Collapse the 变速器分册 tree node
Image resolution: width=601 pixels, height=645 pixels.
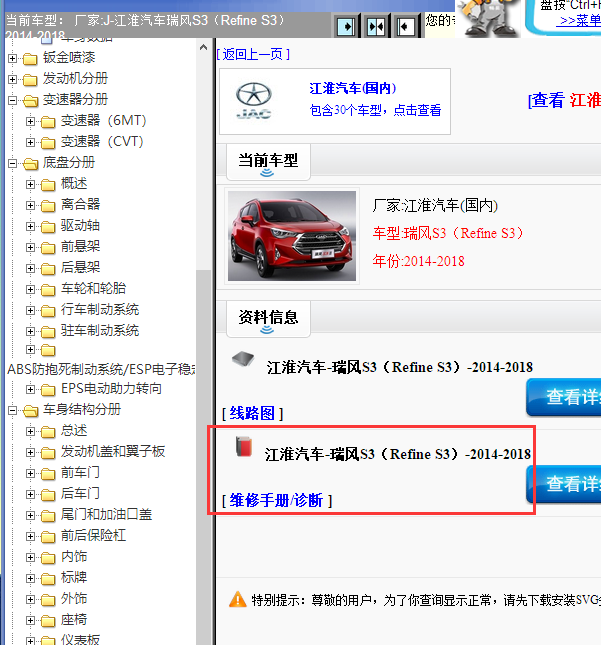12,100
